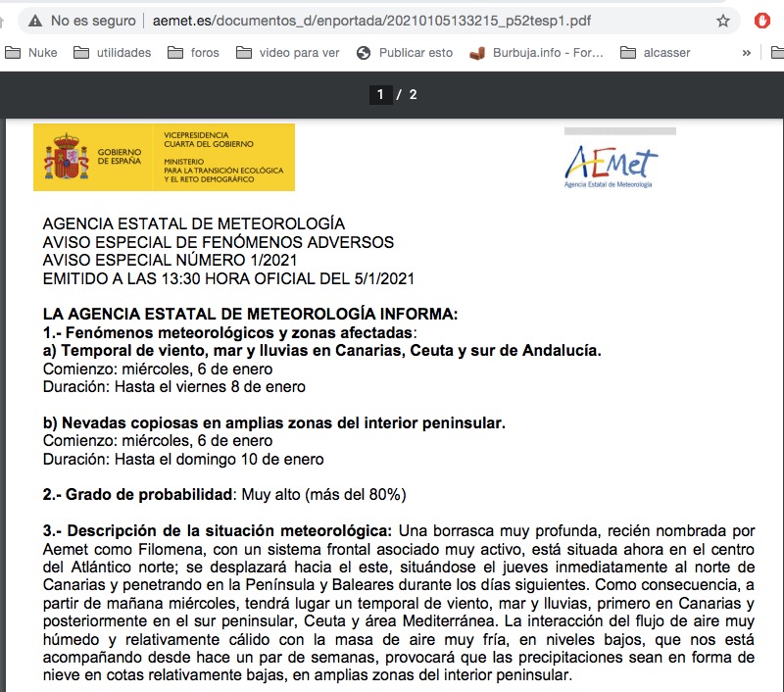Open the 'video para ver' bookmarks folder
The width and height of the screenshot is (784, 692).
[x=288, y=53]
